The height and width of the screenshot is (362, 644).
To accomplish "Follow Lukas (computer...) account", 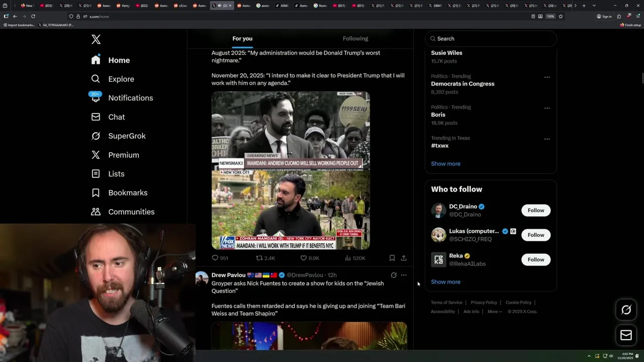I will click(x=536, y=235).
